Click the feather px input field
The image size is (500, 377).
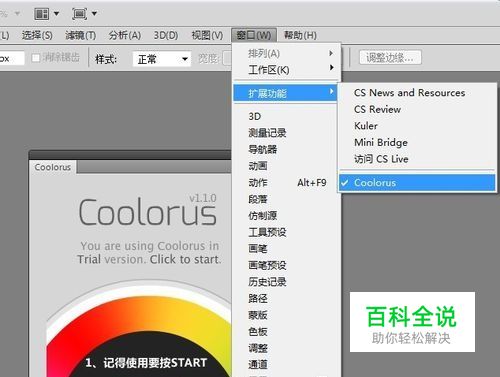(12, 58)
